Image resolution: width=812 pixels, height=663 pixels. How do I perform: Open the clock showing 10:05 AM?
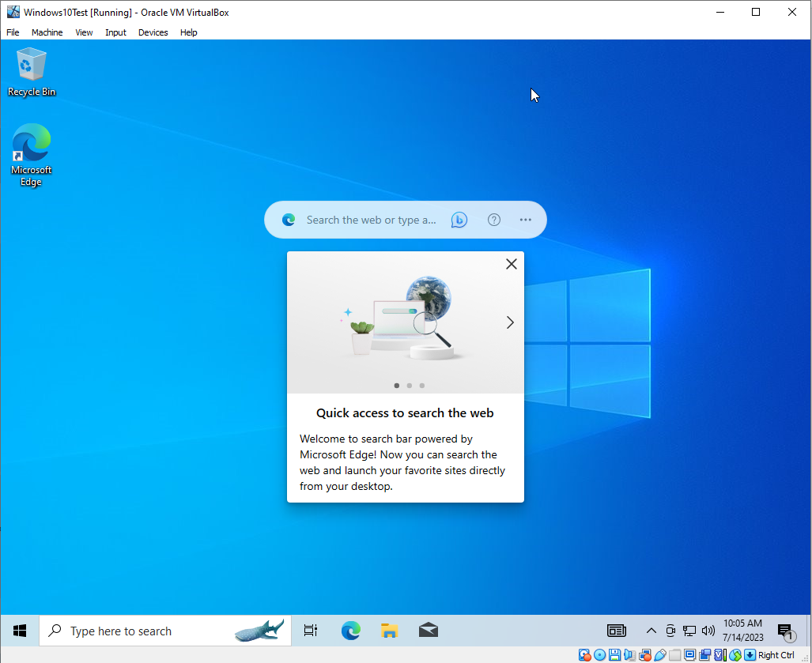tap(742, 630)
